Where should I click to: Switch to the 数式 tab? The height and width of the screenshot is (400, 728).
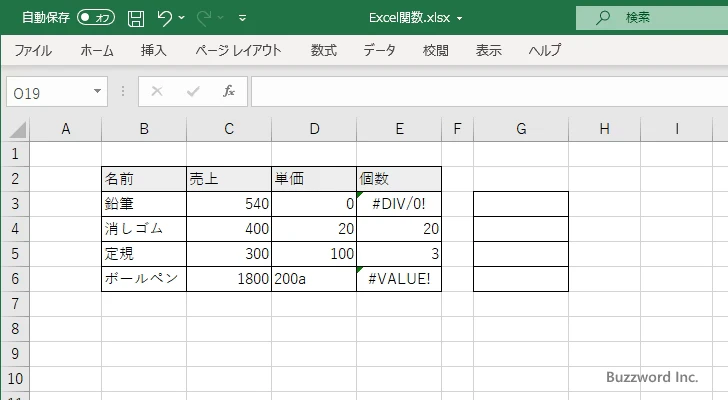pyautogui.click(x=324, y=50)
